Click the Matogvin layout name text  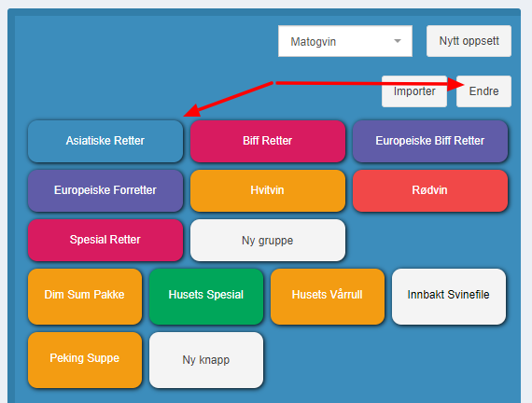click(314, 42)
